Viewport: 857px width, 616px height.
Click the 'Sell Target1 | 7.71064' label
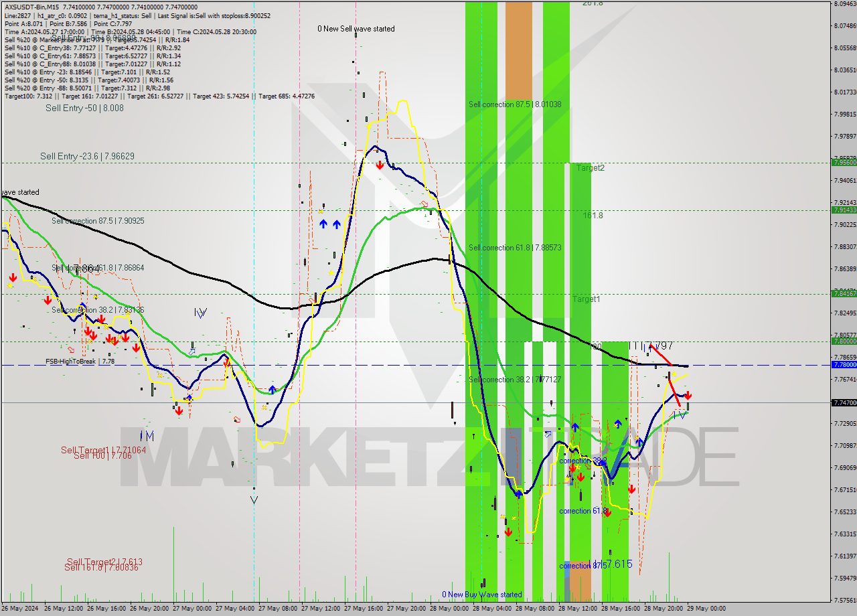[103, 450]
